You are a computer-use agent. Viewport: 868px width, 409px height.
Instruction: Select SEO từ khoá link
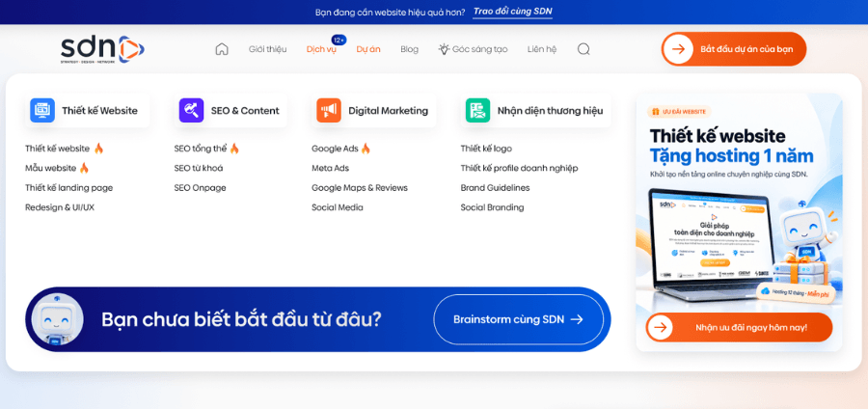click(198, 168)
